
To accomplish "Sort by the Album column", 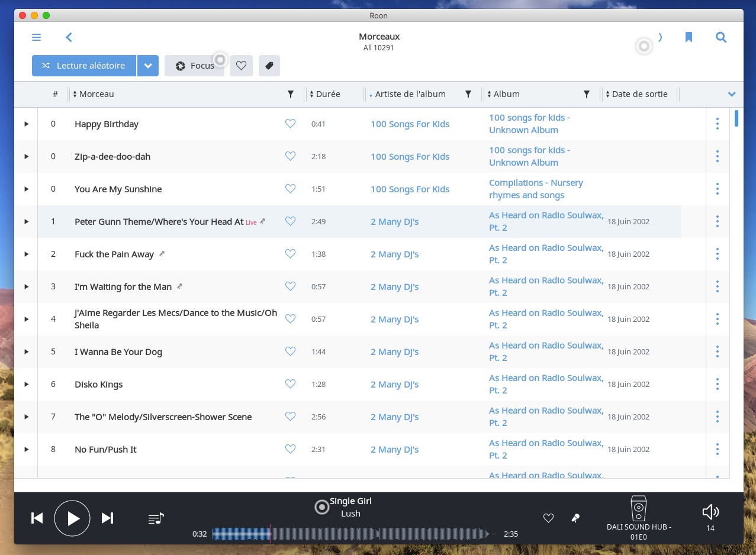I will point(503,94).
